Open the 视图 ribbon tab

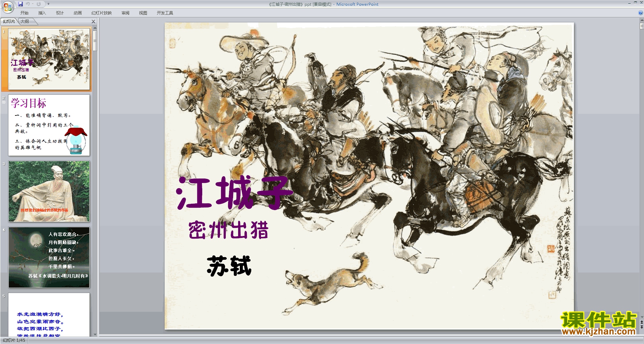(143, 13)
